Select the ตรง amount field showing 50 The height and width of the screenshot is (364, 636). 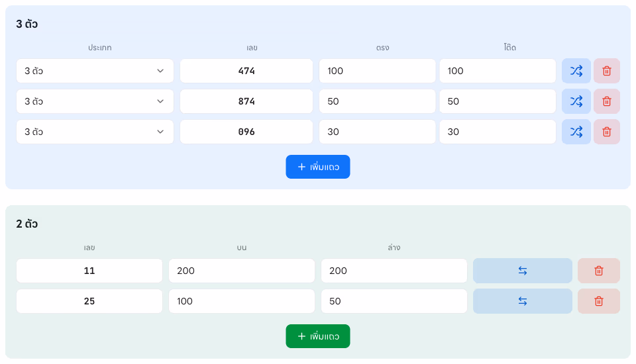click(377, 101)
